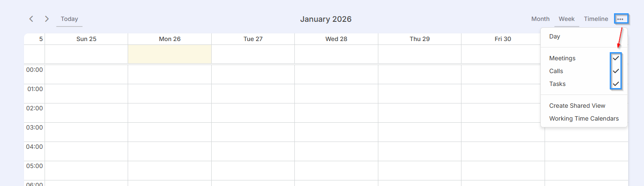
Task: Go to next week with right chevron
Action: coord(47,19)
